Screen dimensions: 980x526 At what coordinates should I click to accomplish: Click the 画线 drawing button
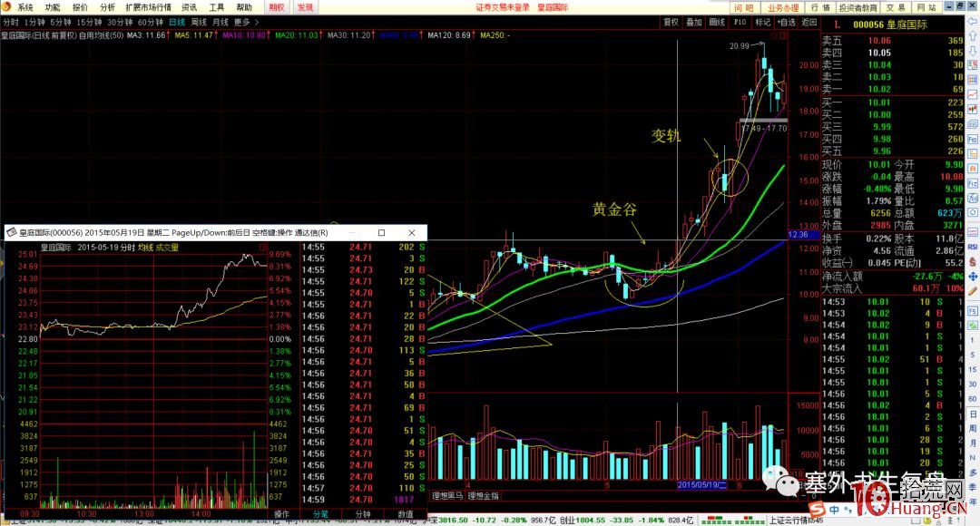point(717,22)
